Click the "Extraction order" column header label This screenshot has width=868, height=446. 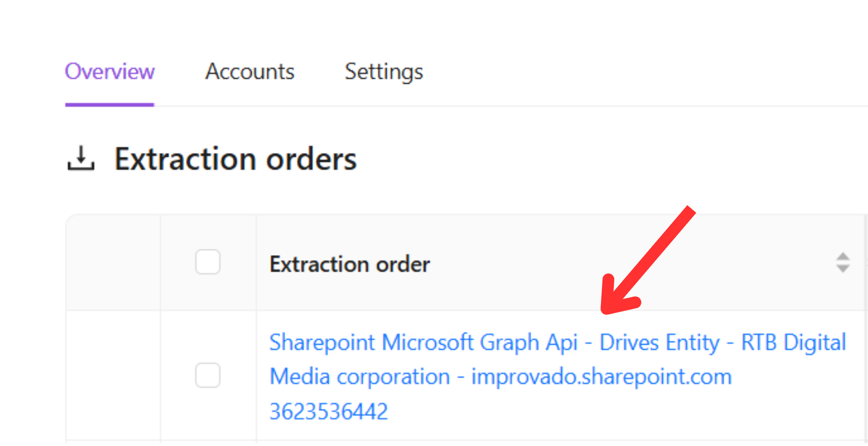point(349,264)
